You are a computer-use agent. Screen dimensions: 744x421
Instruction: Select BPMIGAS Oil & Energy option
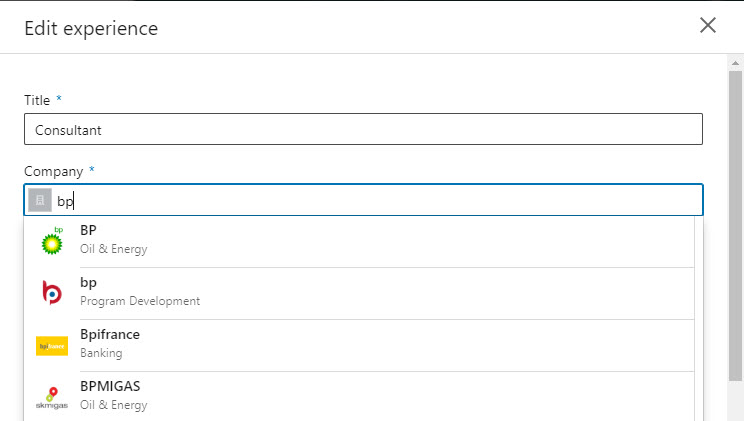coord(359,397)
